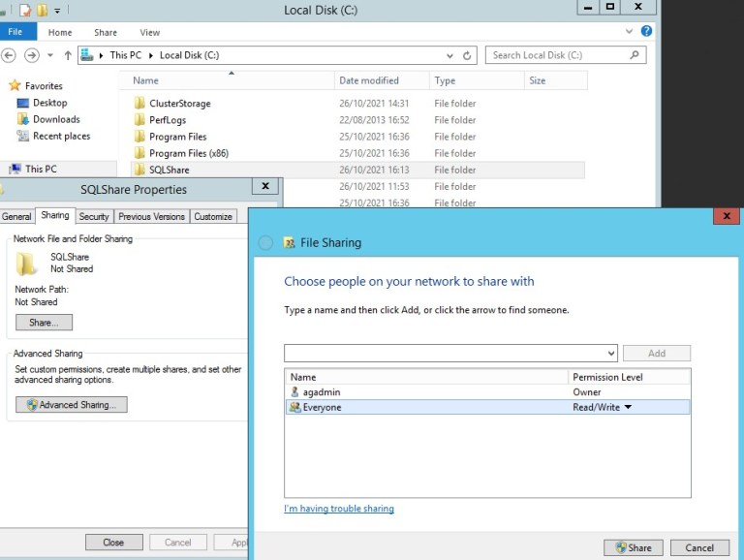Open the View ribbon tab
Image resolution: width=744 pixels, height=560 pixels.
[x=149, y=32]
